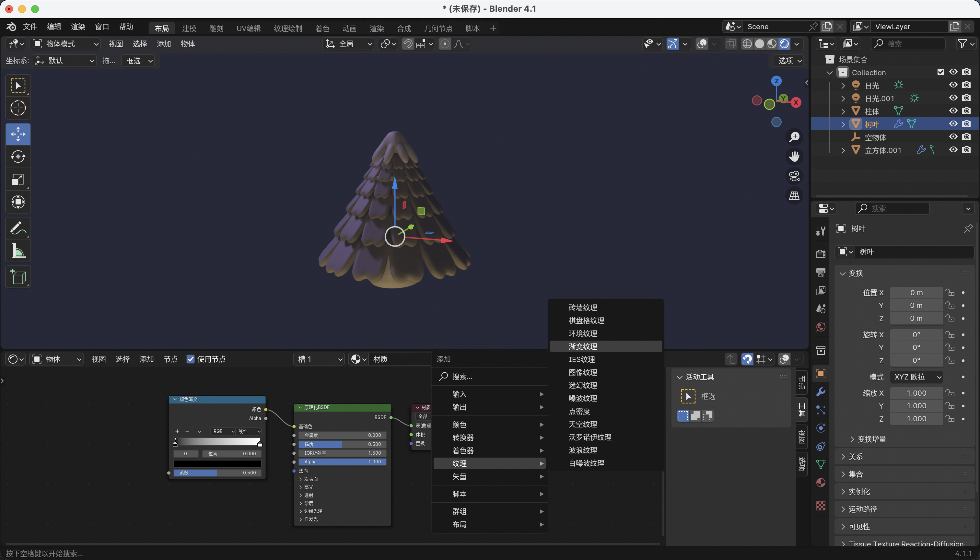Select the 3D cursor tool

pos(18,108)
